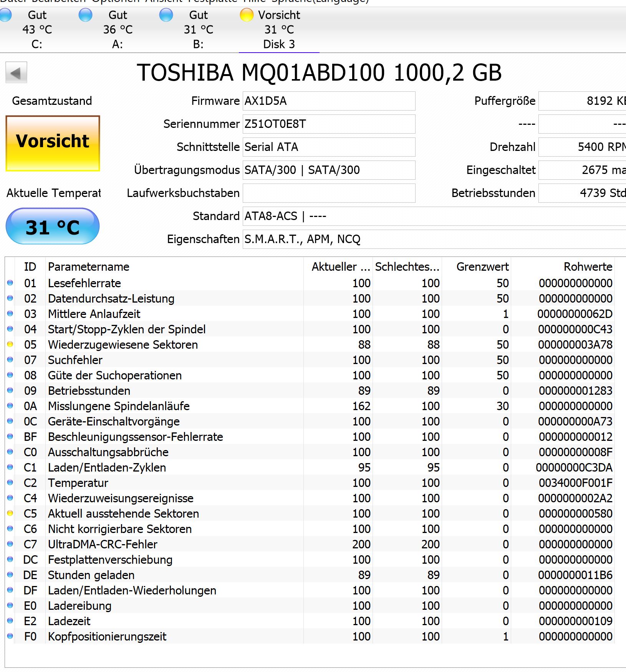The image size is (626, 672).
Task: Select the Beschleunigungssensor-Fehlerrate row
Action: pyautogui.click(x=310, y=437)
